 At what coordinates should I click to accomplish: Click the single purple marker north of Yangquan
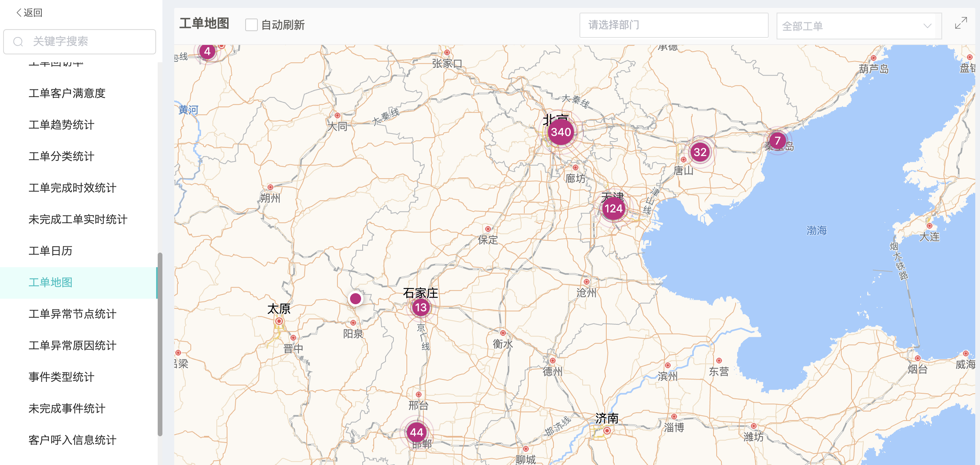point(356,299)
